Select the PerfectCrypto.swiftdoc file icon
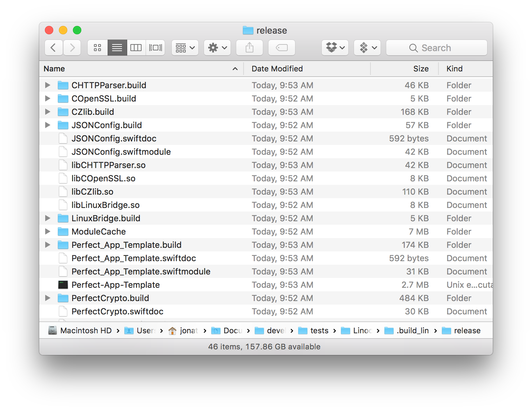 (x=63, y=311)
